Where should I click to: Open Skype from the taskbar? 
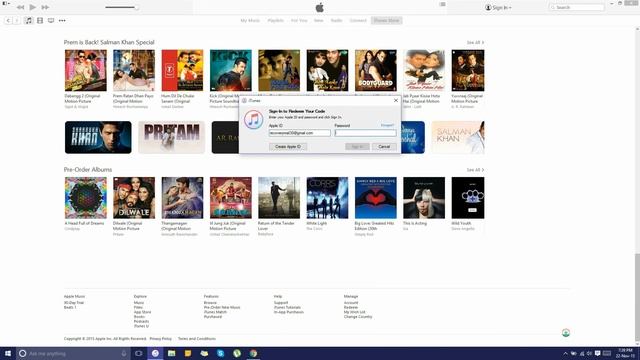(x=220, y=353)
